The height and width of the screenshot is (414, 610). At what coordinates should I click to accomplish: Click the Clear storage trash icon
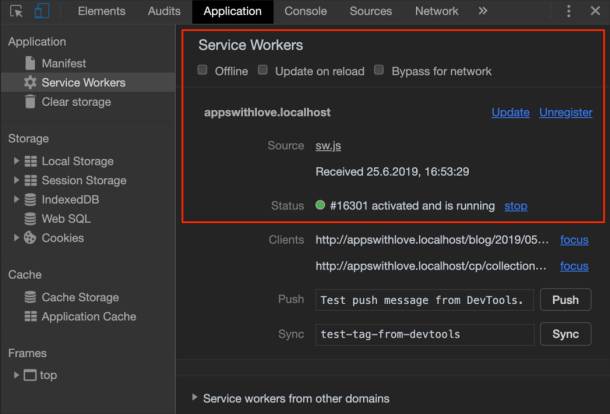pyautogui.click(x=30, y=102)
